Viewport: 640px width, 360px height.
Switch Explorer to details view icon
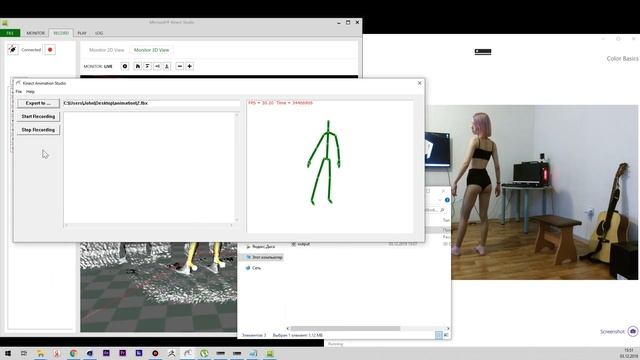click(x=439, y=335)
